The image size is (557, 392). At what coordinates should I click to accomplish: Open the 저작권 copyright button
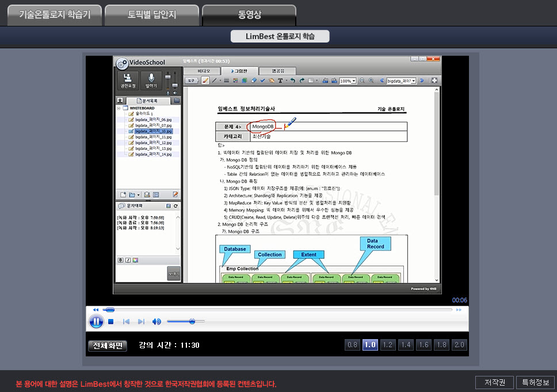pyautogui.click(x=494, y=382)
